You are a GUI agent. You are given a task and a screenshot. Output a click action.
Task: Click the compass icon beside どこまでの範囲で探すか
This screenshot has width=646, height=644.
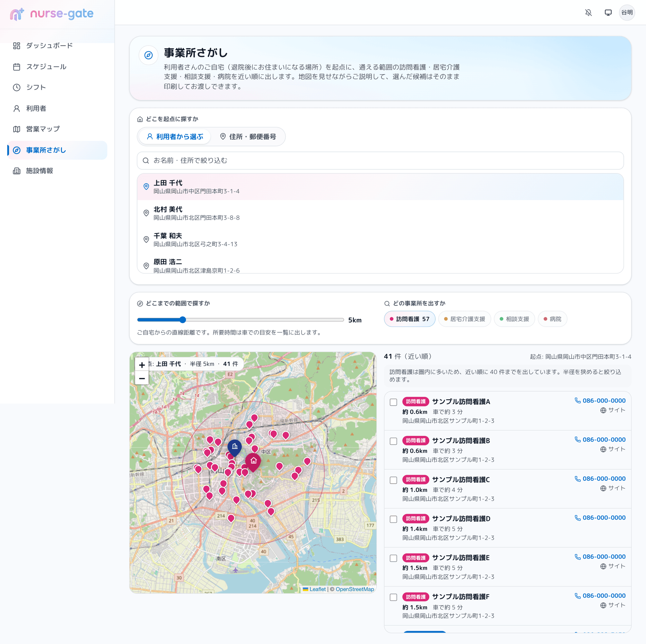click(x=140, y=304)
